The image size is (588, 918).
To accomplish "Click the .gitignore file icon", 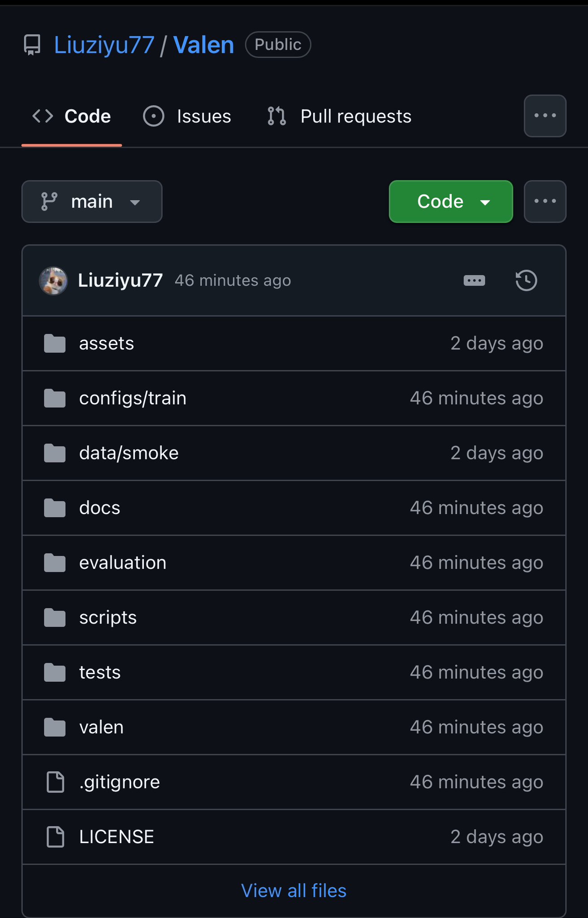I will [x=56, y=782].
